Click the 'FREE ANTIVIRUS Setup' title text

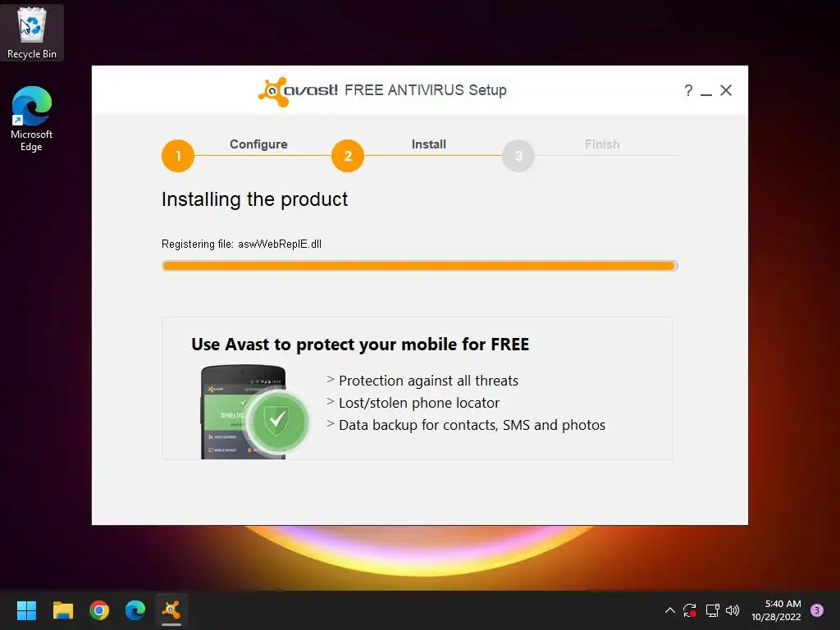(x=426, y=90)
